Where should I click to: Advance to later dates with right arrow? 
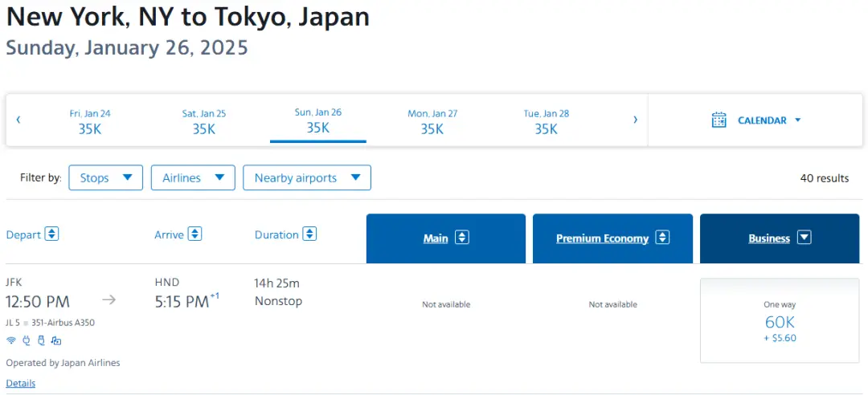[x=635, y=120]
